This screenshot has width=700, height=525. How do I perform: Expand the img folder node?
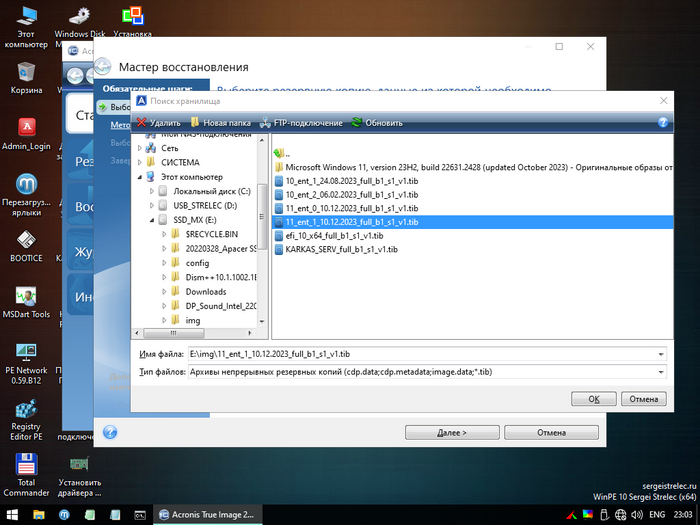164,321
